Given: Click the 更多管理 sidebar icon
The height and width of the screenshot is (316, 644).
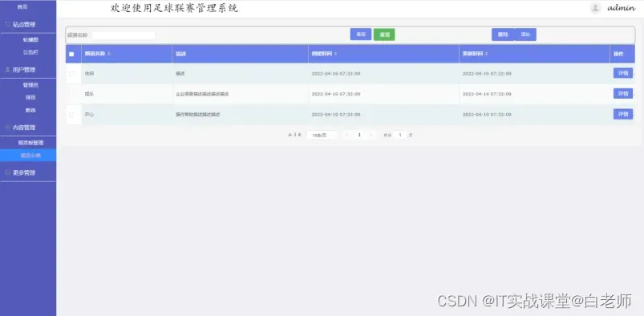Looking at the screenshot, I should 7,172.
